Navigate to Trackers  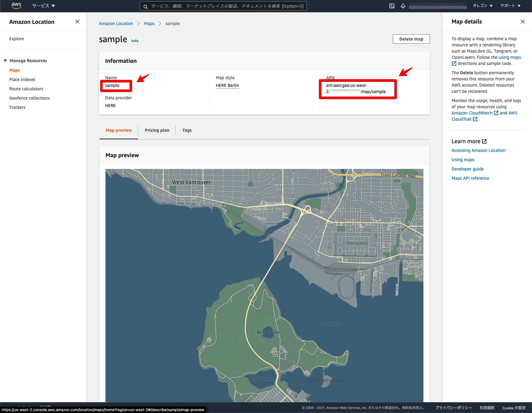pos(17,107)
